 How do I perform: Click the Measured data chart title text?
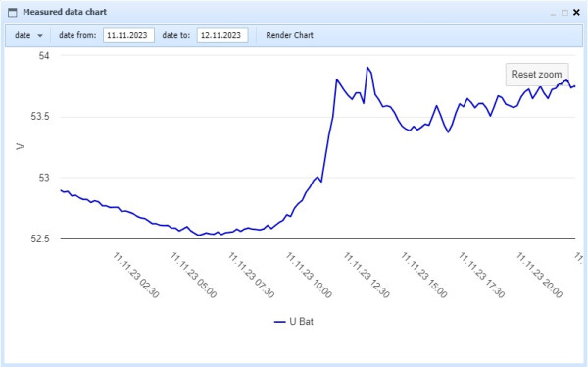pos(65,12)
